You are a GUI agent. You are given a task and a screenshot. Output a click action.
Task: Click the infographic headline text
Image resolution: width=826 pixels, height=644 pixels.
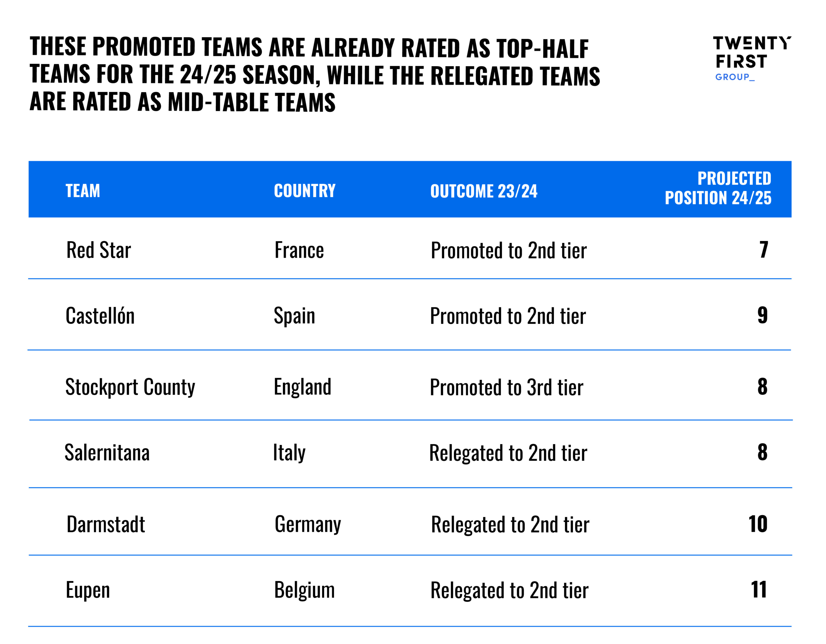click(314, 74)
